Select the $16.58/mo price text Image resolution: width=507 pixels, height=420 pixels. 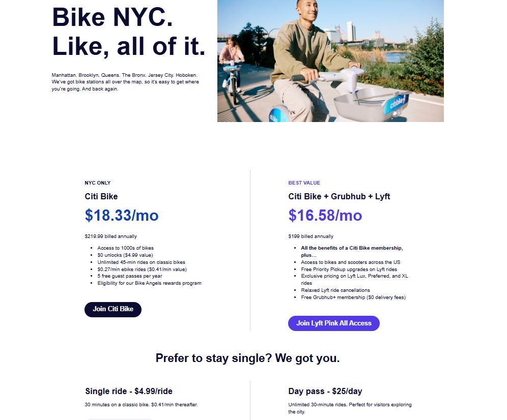(325, 216)
